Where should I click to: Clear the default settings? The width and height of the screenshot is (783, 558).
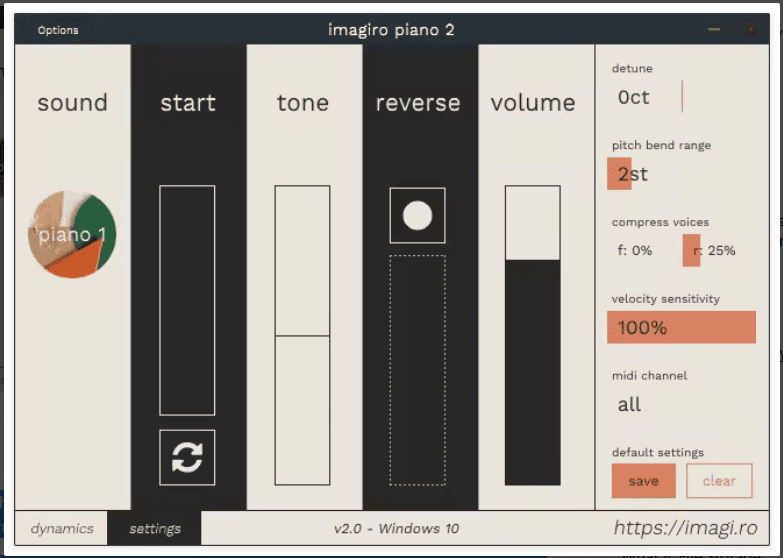coord(719,481)
